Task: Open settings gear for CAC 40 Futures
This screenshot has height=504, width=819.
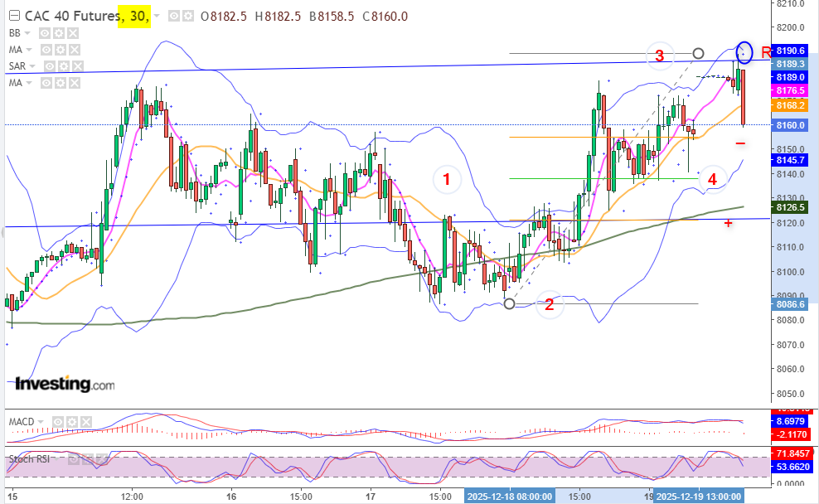Action: coord(187,17)
